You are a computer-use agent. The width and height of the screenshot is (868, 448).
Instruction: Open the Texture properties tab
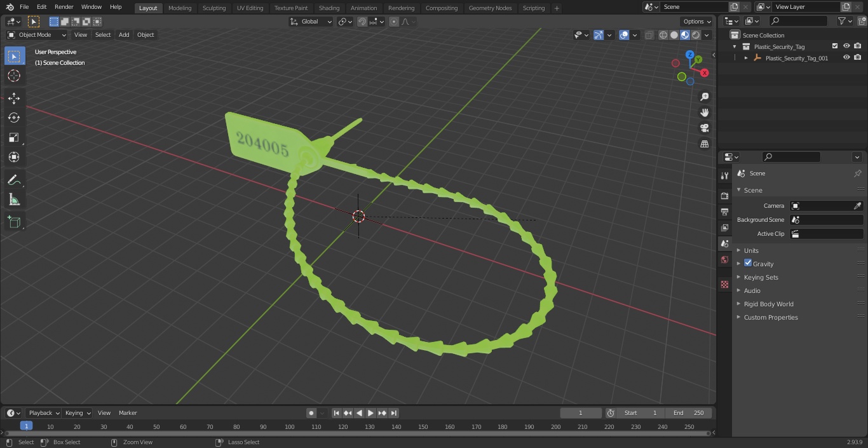[x=724, y=284]
